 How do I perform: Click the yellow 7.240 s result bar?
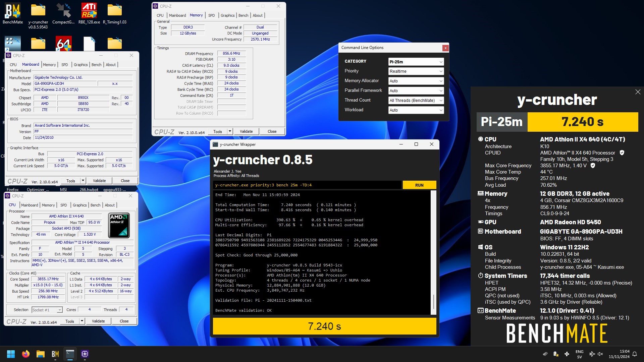(x=324, y=326)
